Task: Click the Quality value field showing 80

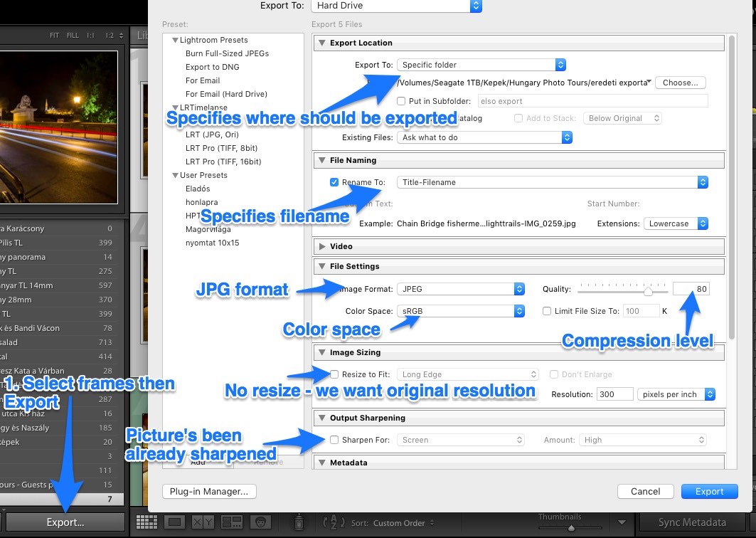Action: pyautogui.click(x=691, y=289)
